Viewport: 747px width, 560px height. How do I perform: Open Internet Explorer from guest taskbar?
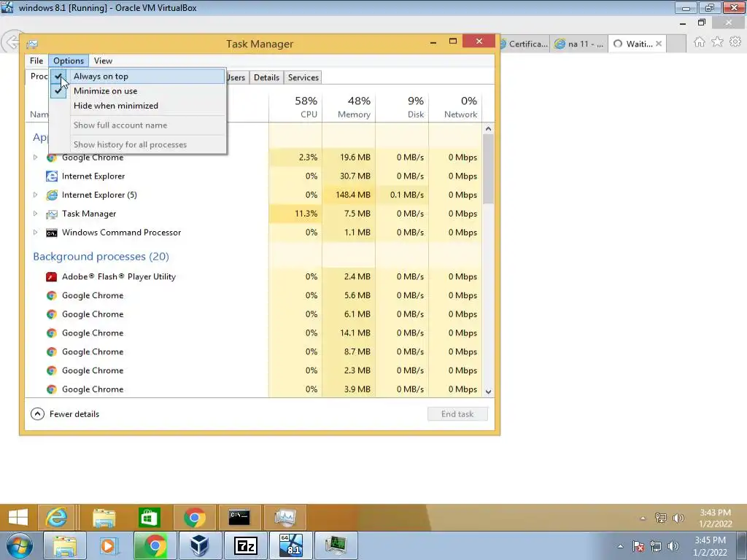click(56, 517)
